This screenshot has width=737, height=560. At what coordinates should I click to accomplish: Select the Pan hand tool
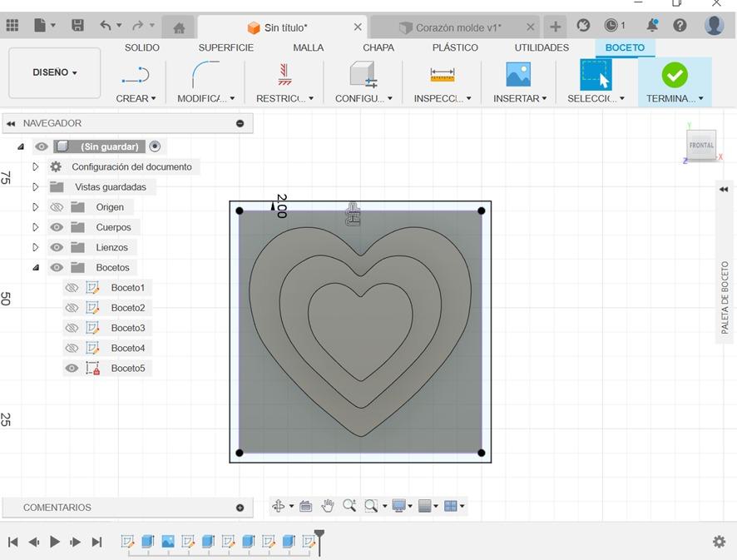click(328, 506)
